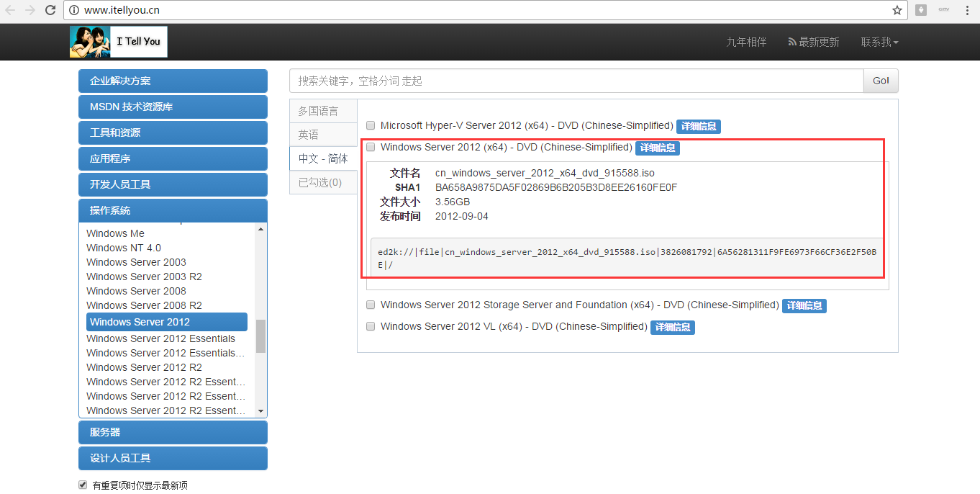
Task: Click the browser forward arrow
Action: (x=30, y=10)
